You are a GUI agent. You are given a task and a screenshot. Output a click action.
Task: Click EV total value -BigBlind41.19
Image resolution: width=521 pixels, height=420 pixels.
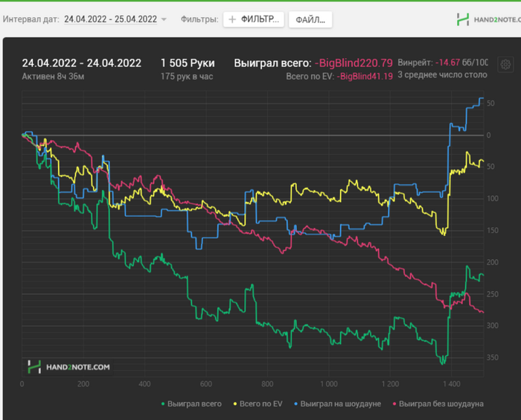coord(365,77)
